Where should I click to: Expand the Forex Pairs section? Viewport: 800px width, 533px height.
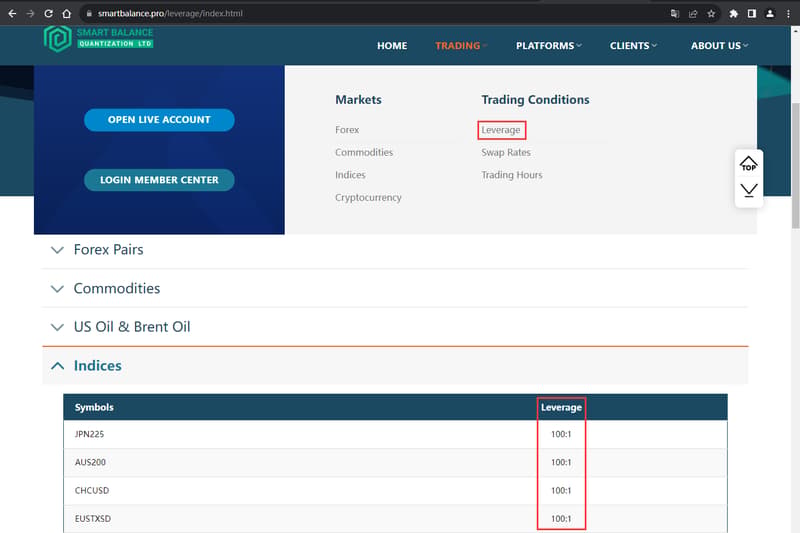pyautogui.click(x=395, y=249)
